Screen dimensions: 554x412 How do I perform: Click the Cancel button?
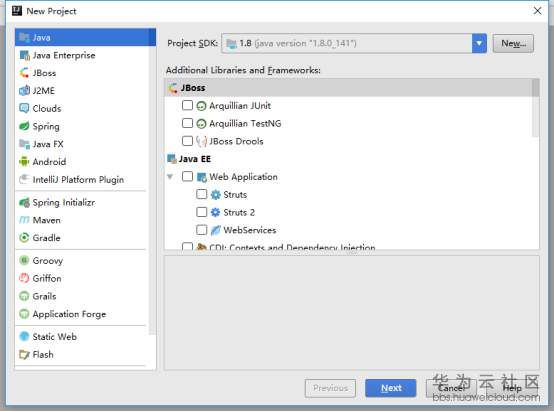[451, 388]
